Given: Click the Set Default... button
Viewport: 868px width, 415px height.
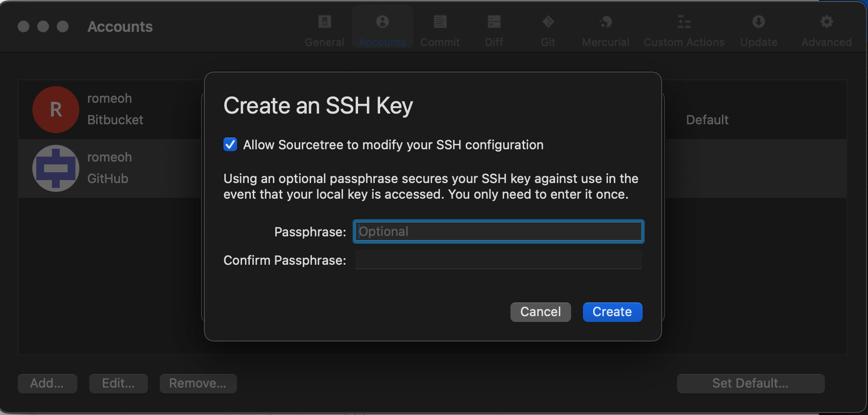Looking at the screenshot, I should click(750, 383).
